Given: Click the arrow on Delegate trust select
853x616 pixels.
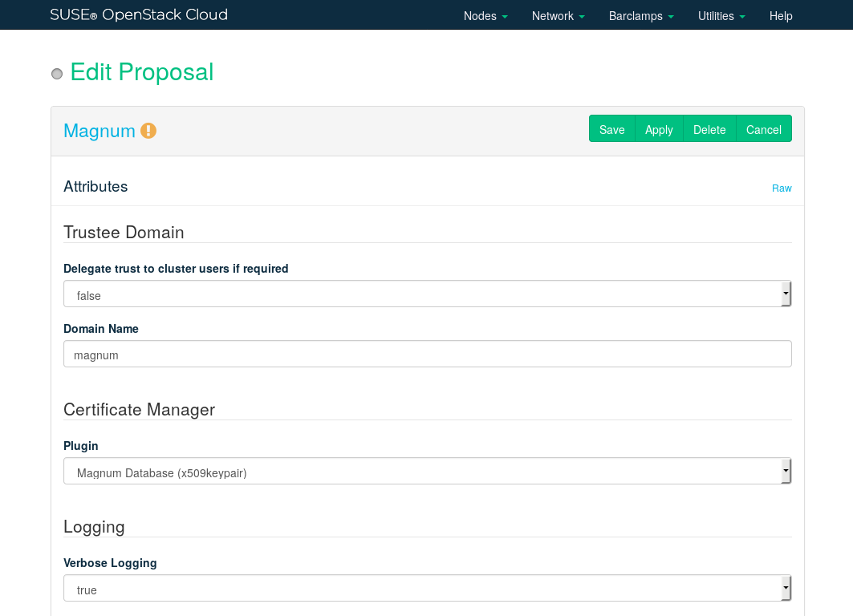Looking at the screenshot, I should click(786, 294).
